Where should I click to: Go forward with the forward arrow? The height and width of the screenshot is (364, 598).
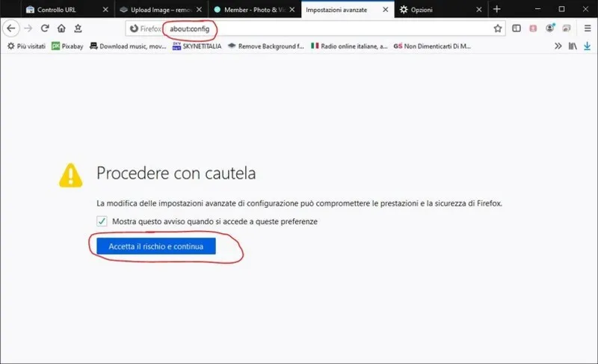point(28,28)
